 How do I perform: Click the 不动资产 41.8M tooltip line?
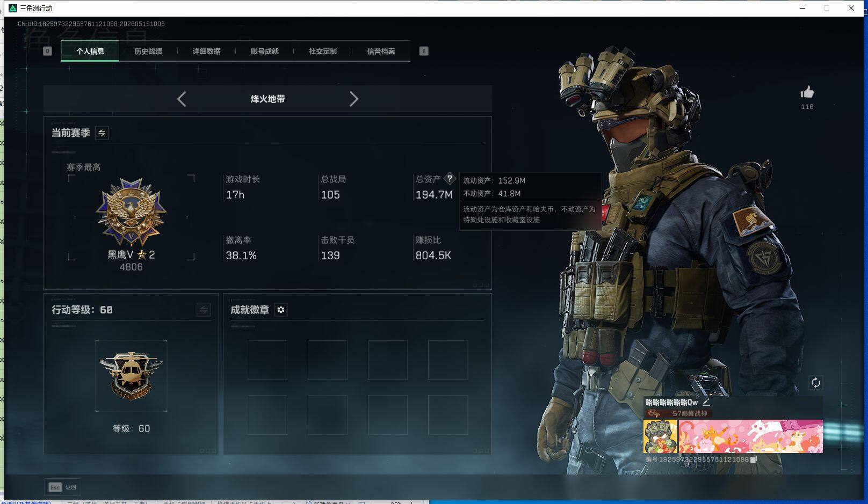(x=492, y=193)
